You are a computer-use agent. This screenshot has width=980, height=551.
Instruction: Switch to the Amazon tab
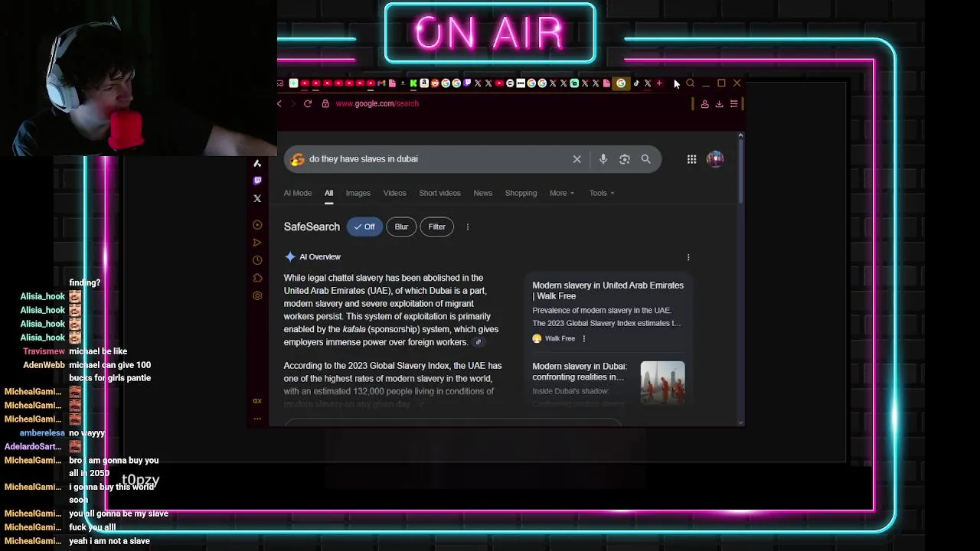click(x=424, y=83)
